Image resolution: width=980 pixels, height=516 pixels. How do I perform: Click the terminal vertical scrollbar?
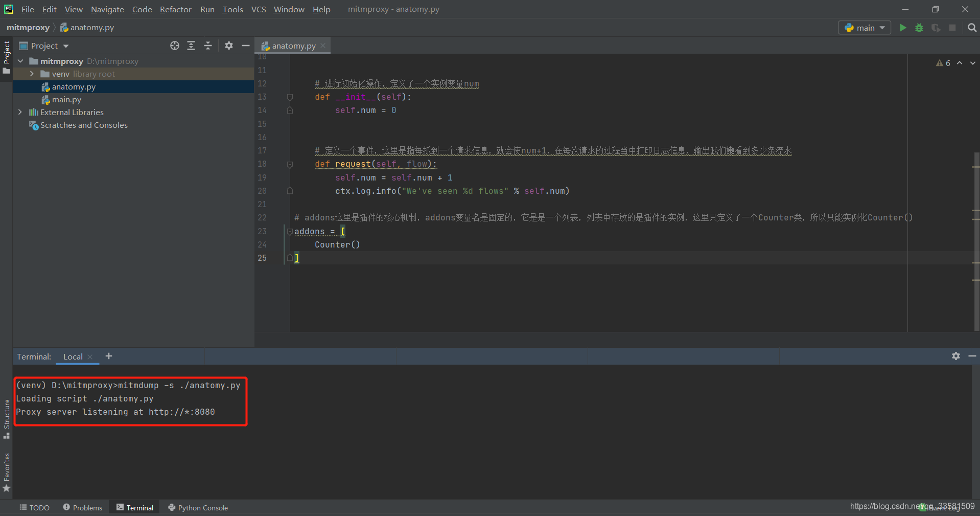975,433
